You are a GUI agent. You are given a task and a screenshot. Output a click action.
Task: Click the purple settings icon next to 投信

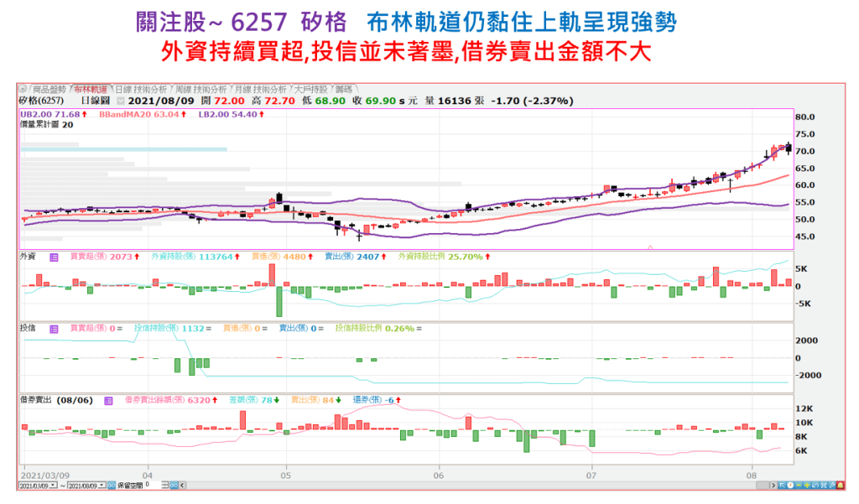[55, 329]
